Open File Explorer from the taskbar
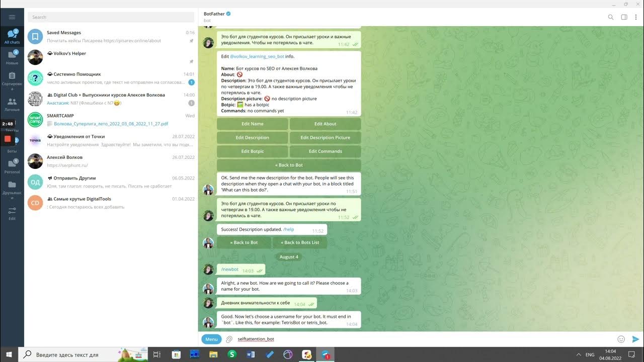Screen dimensions: 644x362 click(213, 354)
